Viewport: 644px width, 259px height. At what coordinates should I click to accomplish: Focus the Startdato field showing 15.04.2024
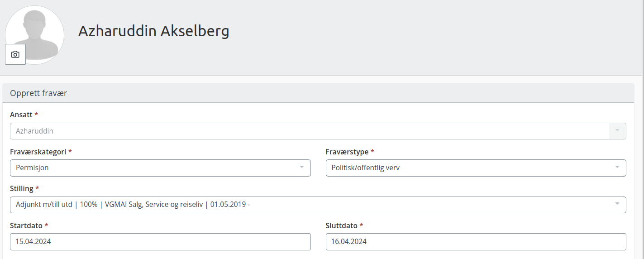(x=160, y=242)
